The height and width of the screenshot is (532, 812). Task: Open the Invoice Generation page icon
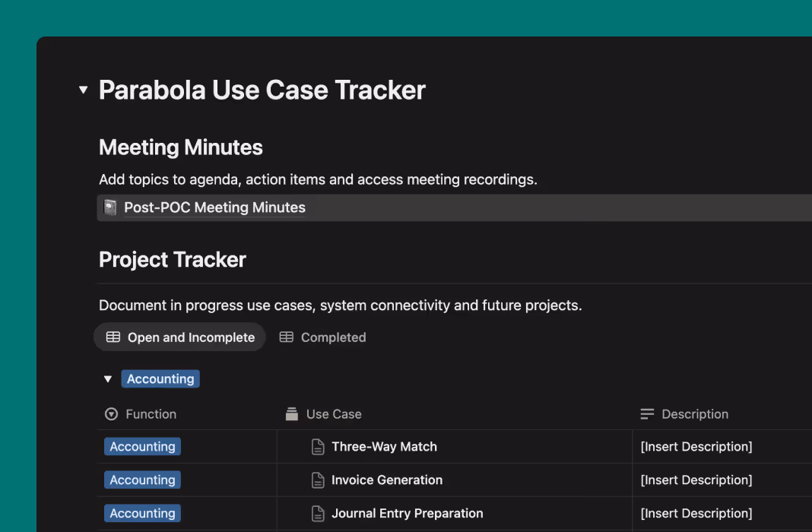pos(319,480)
